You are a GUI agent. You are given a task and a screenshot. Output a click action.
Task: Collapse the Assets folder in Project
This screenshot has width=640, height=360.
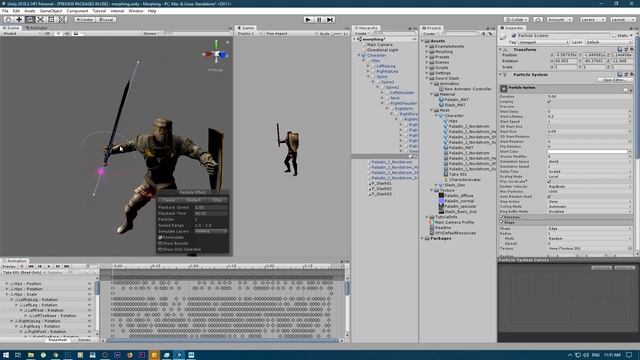coord(423,41)
